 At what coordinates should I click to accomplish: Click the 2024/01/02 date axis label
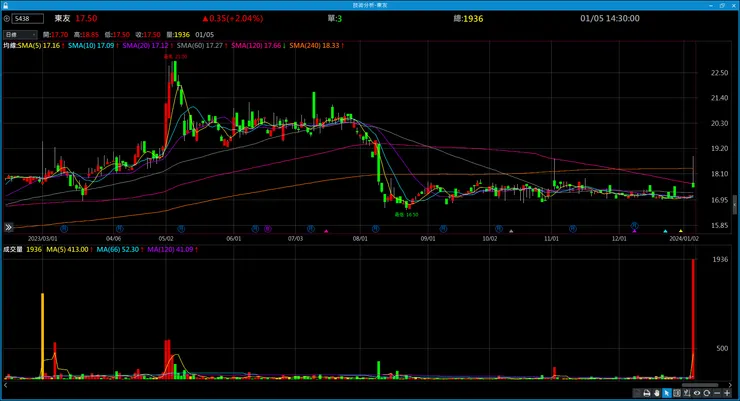coord(684,239)
